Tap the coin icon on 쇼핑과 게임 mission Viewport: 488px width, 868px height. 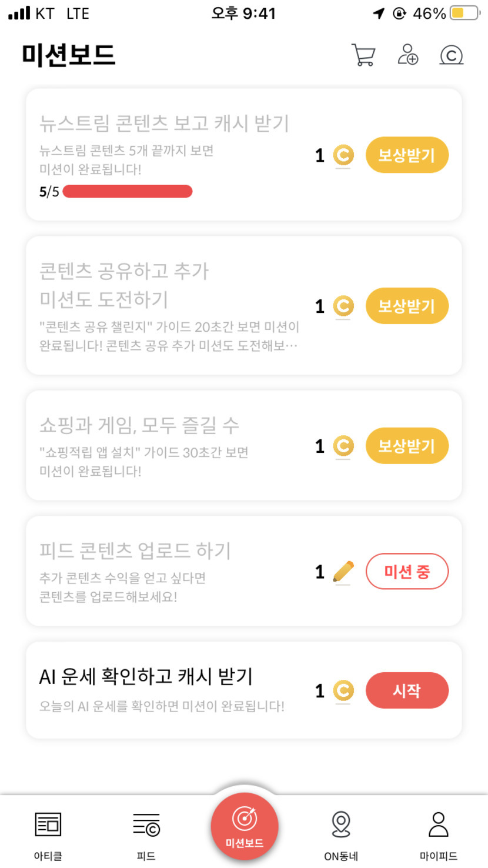click(343, 446)
